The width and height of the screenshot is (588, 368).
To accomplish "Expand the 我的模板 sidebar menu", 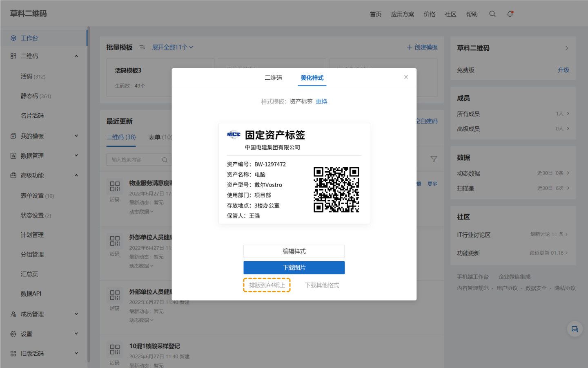I will [x=76, y=136].
